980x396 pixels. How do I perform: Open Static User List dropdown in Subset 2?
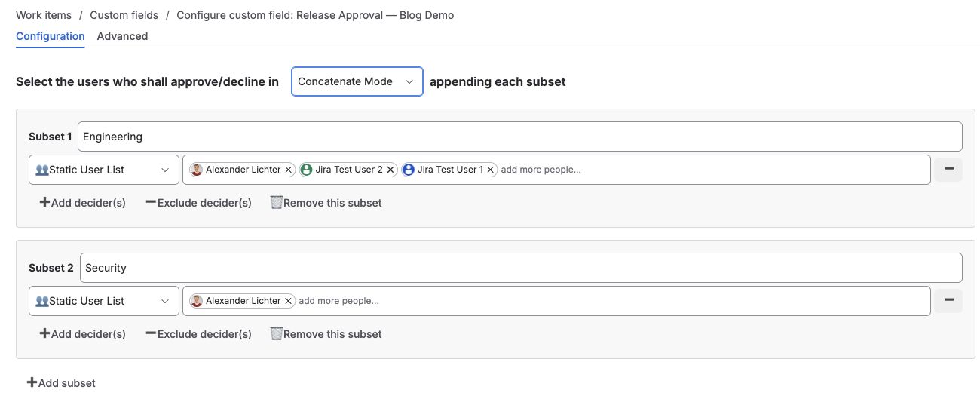(x=104, y=301)
